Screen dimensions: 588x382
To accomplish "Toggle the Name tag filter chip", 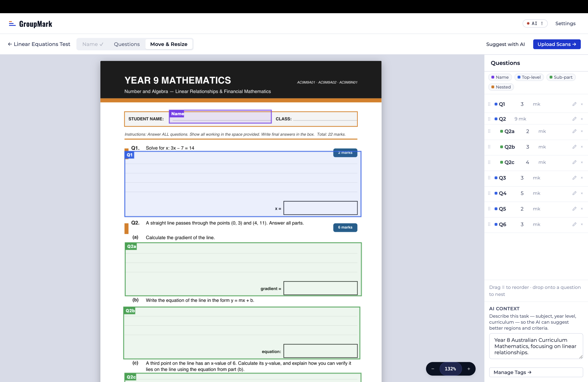I will coord(500,77).
